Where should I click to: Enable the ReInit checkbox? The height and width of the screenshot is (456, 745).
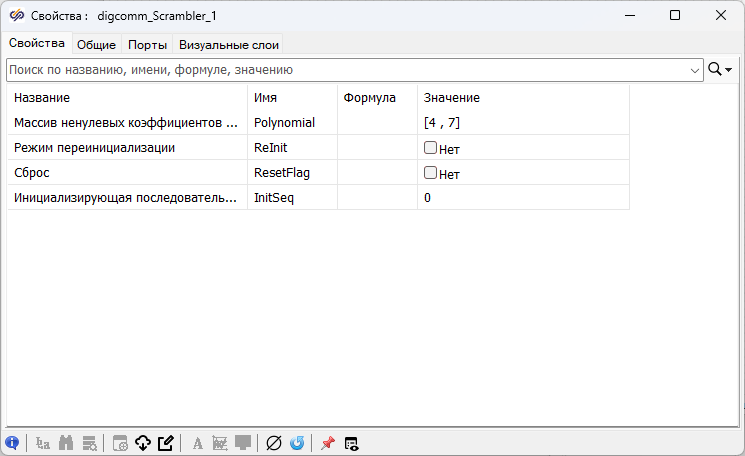430,147
